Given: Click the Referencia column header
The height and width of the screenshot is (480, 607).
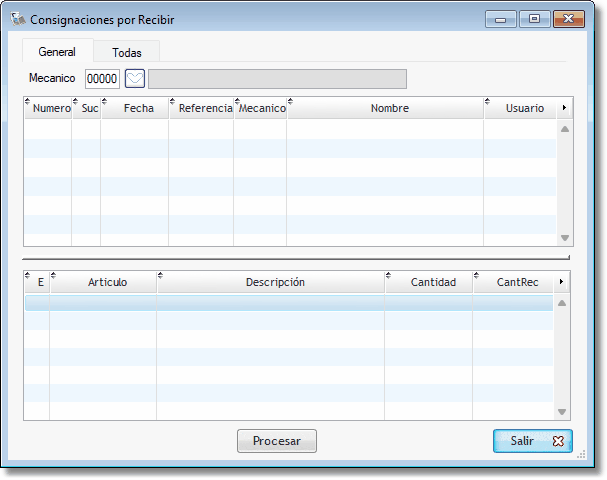Looking at the screenshot, I should tap(204, 109).
